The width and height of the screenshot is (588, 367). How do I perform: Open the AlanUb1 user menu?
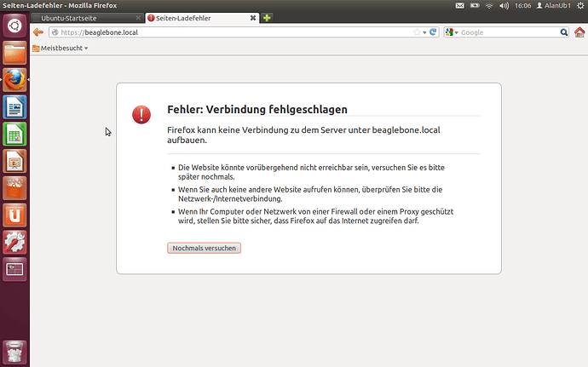pos(554,6)
